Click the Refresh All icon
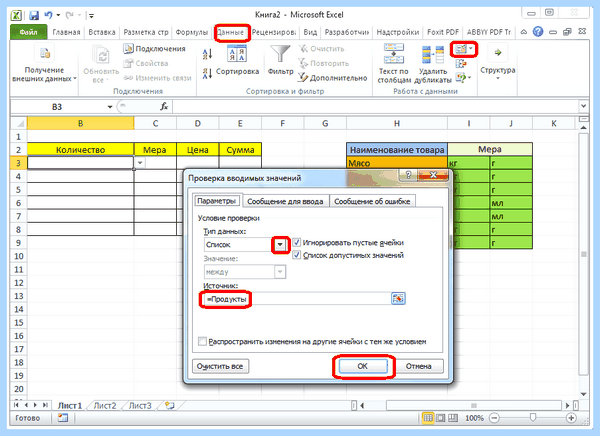 coord(101,55)
